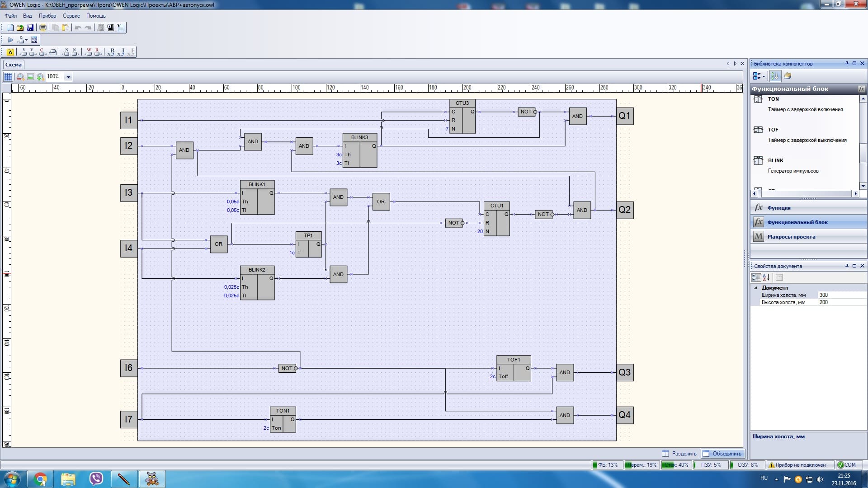Image resolution: width=868 pixels, height=488 pixels.
Task: Start simulation with the play icon
Action: [10, 40]
